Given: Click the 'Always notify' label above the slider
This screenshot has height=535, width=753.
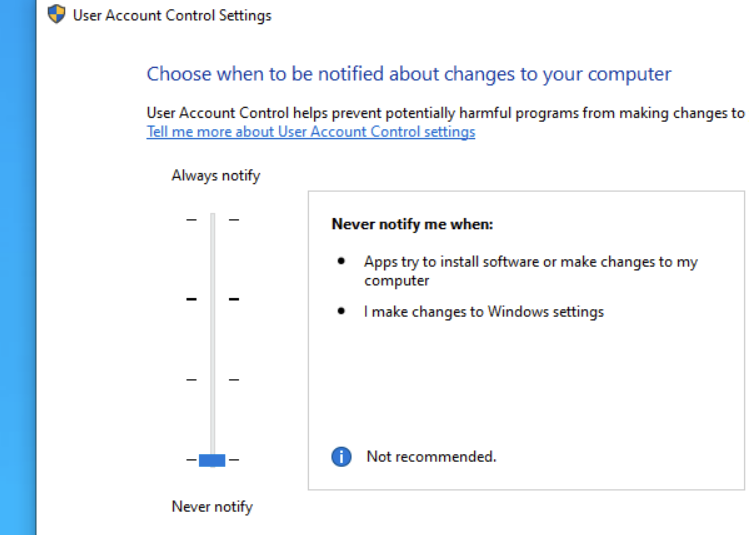Looking at the screenshot, I should tap(216, 176).
